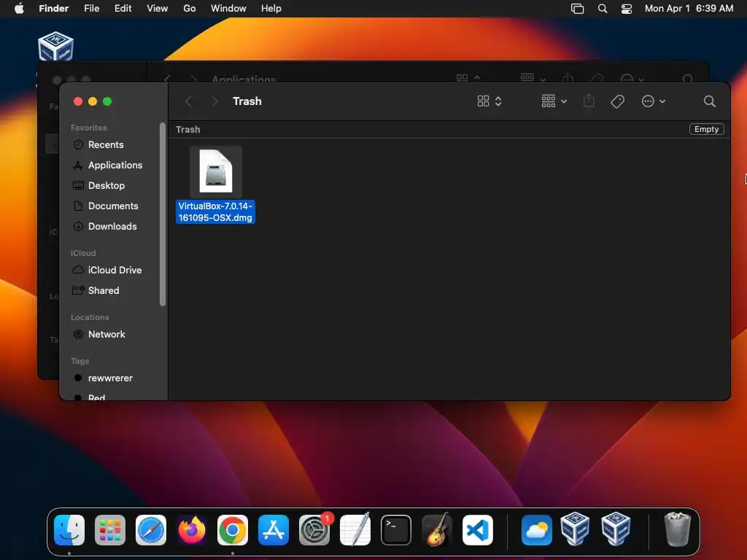Launch Visual Studio Code from the Dock
Image resolution: width=747 pixels, height=560 pixels.
[x=478, y=530]
